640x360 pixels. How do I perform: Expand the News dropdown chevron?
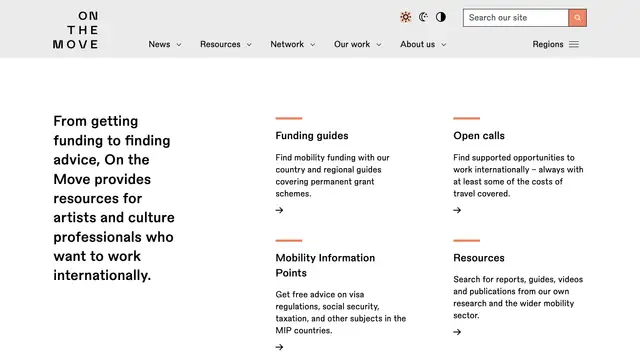click(x=179, y=44)
